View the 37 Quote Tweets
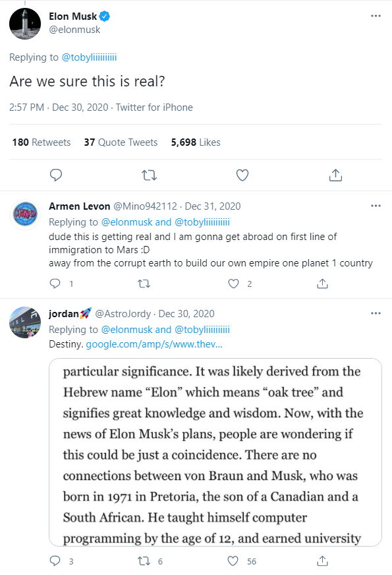The height and width of the screenshot is (575, 392). point(121,142)
